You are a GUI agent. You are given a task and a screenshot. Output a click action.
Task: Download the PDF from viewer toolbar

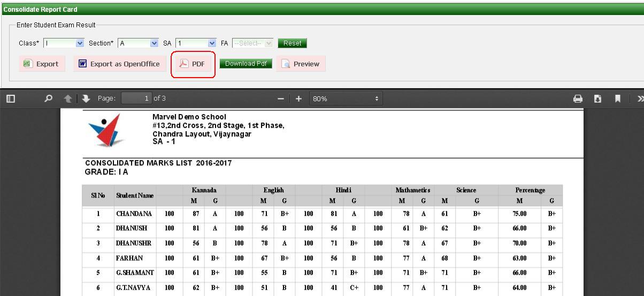point(597,98)
